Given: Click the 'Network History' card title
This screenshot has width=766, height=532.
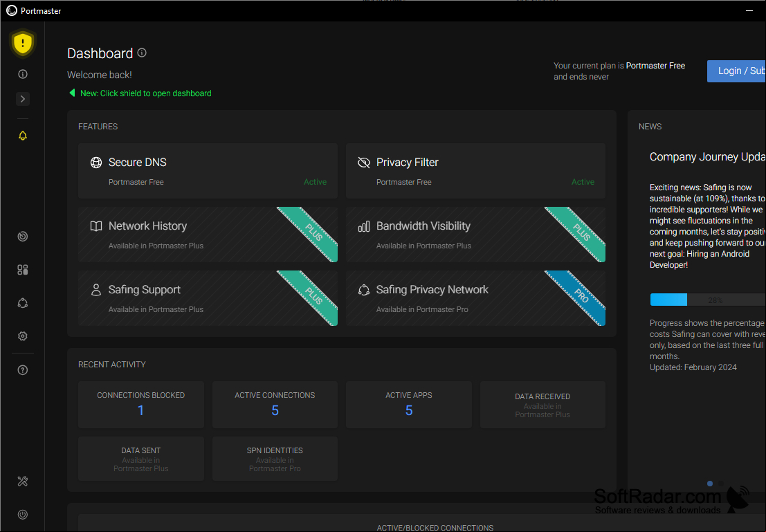Looking at the screenshot, I should point(147,226).
